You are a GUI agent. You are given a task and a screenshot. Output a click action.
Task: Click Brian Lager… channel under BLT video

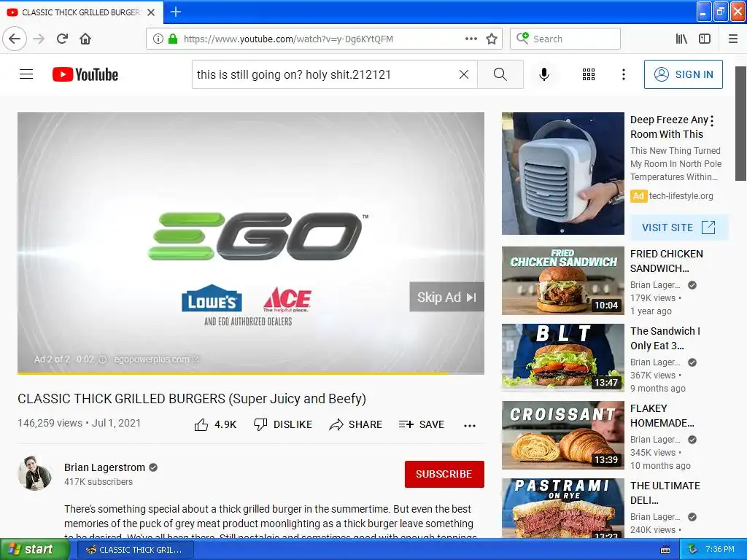tap(655, 362)
